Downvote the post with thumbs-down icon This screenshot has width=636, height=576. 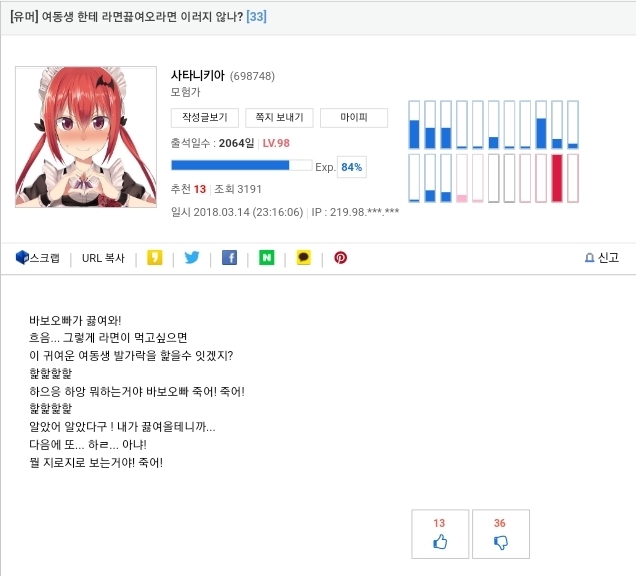501,542
